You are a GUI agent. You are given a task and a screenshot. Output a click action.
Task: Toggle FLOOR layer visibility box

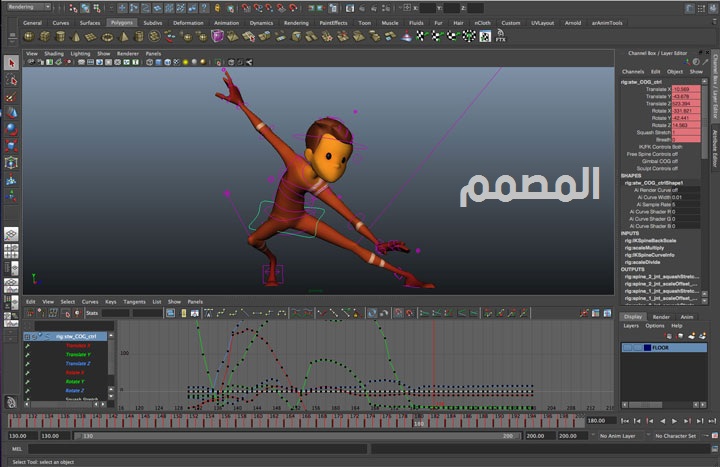point(627,348)
